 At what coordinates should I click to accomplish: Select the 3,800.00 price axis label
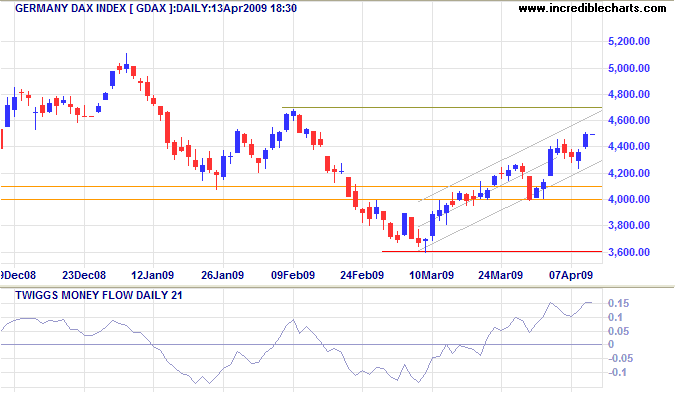point(629,225)
